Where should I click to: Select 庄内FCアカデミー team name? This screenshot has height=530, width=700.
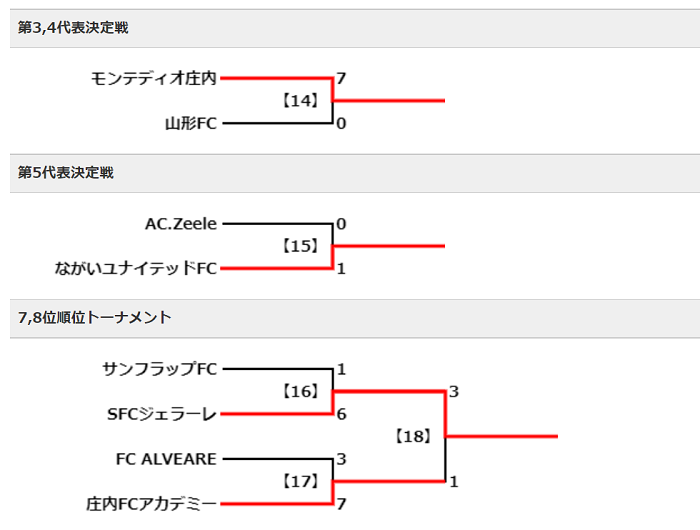(151, 504)
